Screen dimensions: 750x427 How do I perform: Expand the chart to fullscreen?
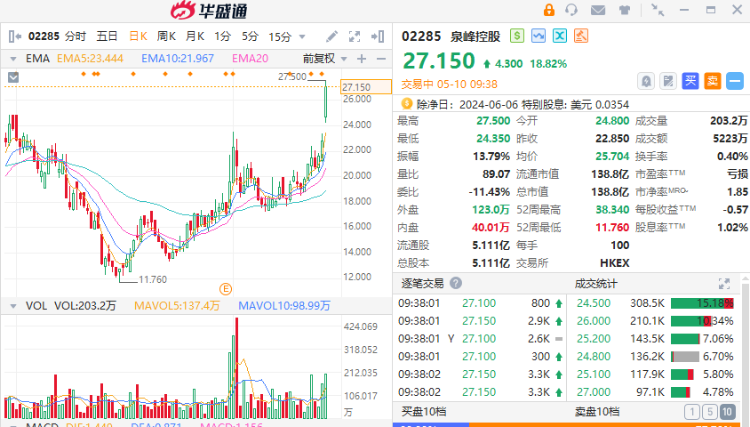(354, 36)
